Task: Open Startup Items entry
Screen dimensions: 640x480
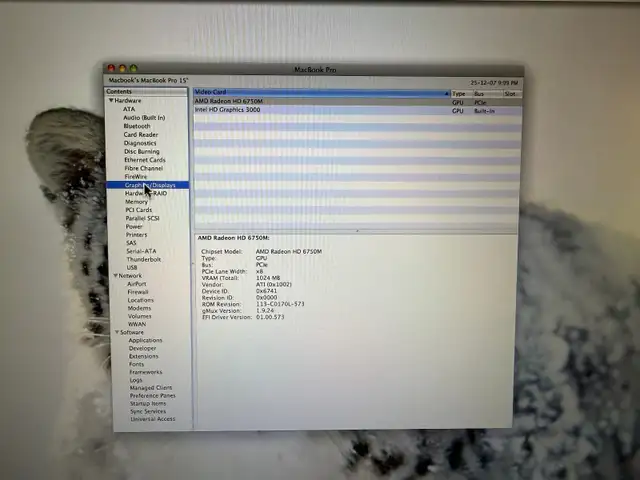Action: [148, 403]
